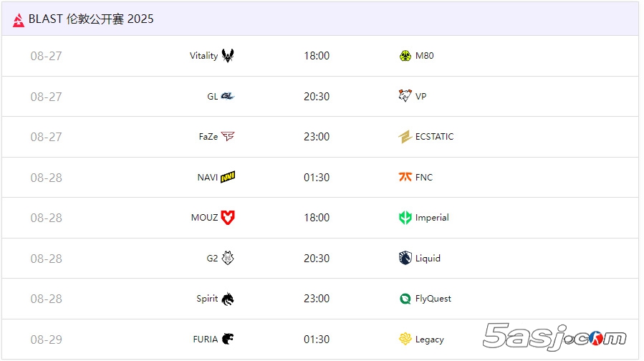Click the Imperial team logo
The image size is (644, 361).
405,218
